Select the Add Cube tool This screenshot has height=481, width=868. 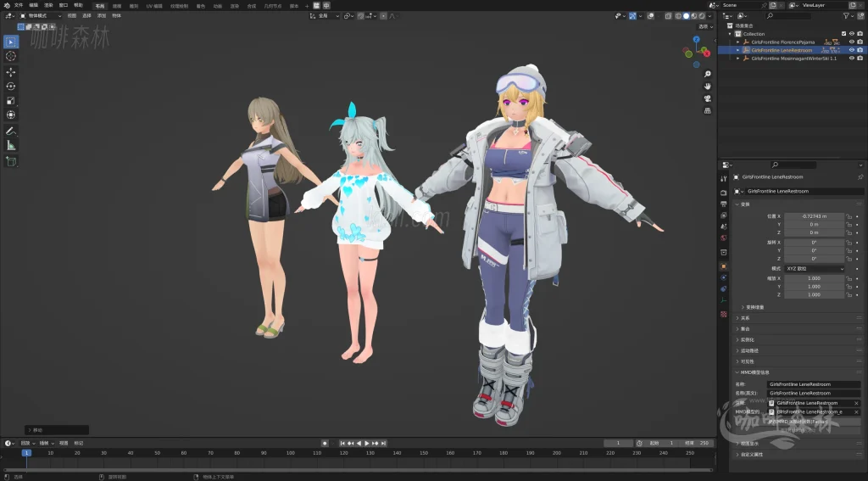[x=10, y=161]
